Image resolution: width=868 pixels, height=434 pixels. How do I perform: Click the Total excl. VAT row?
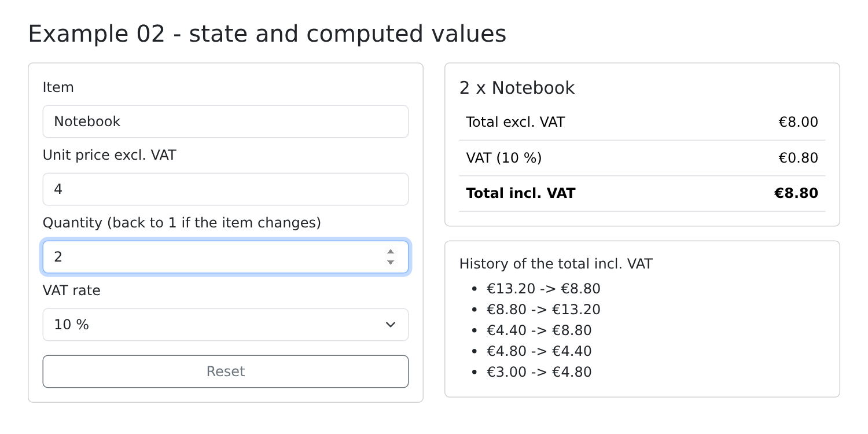coord(642,122)
